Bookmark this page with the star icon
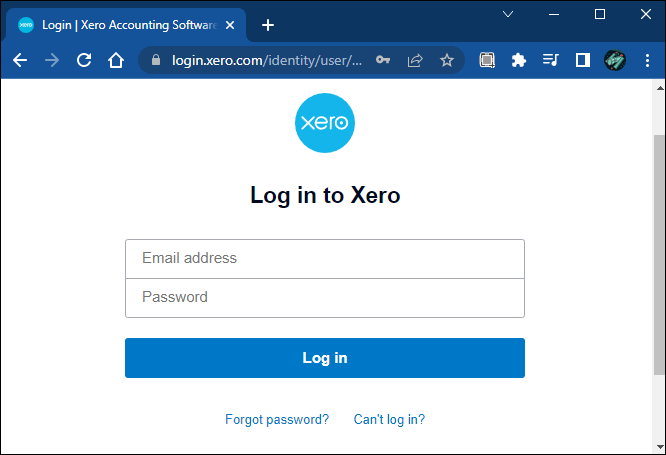Screen dimensions: 666x455 (x=446, y=60)
